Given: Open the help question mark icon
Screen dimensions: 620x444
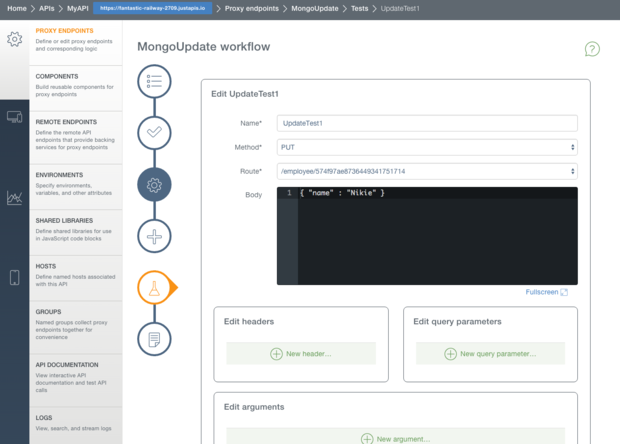Looking at the screenshot, I should pyautogui.click(x=592, y=49).
